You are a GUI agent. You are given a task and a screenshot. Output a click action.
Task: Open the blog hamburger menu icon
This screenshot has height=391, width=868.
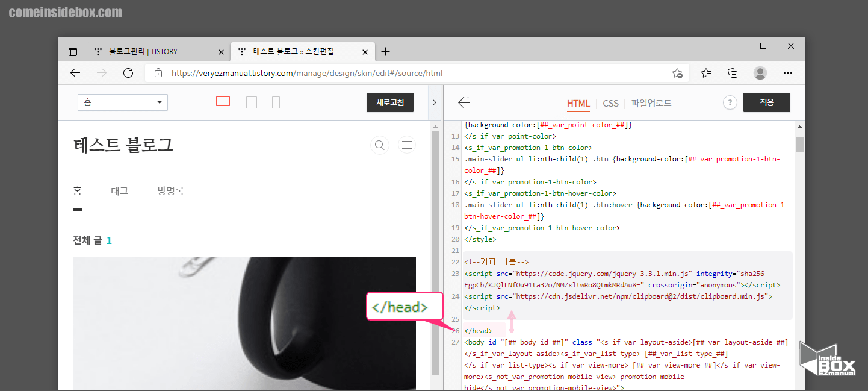pos(407,145)
